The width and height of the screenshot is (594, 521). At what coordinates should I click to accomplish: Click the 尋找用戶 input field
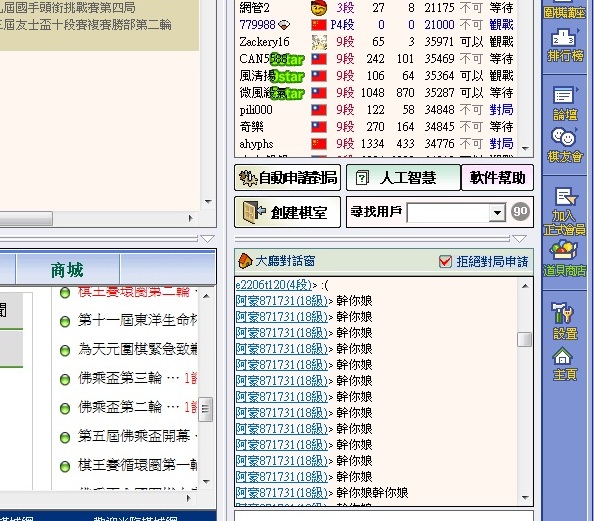(448, 213)
